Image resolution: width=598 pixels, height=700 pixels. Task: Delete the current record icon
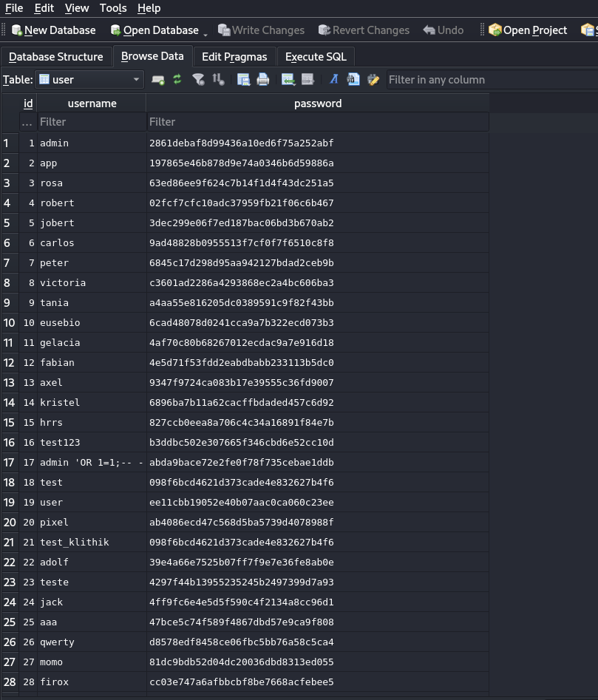click(308, 80)
